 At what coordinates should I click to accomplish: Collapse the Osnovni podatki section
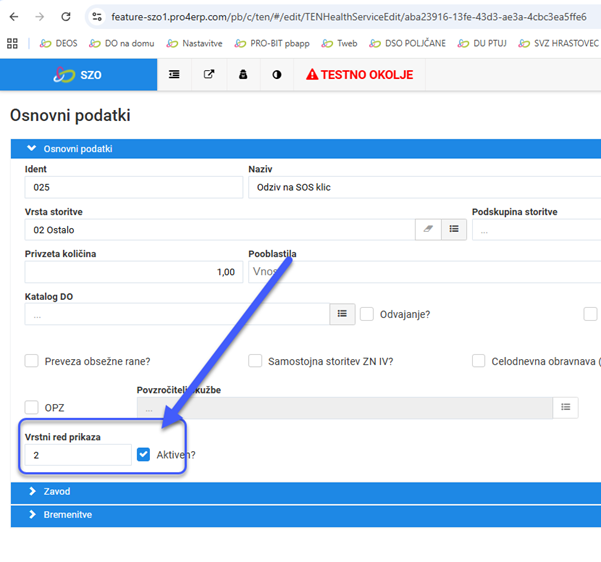pyautogui.click(x=305, y=149)
